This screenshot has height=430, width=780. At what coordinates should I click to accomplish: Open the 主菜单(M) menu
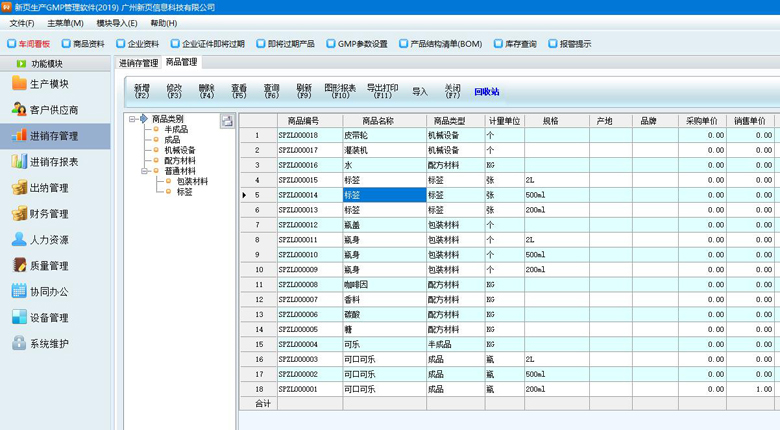pos(66,23)
